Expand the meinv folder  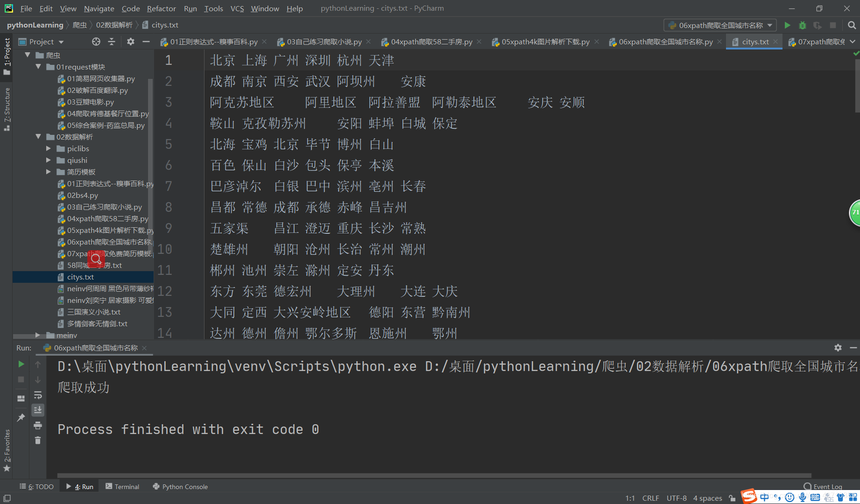(x=39, y=335)
